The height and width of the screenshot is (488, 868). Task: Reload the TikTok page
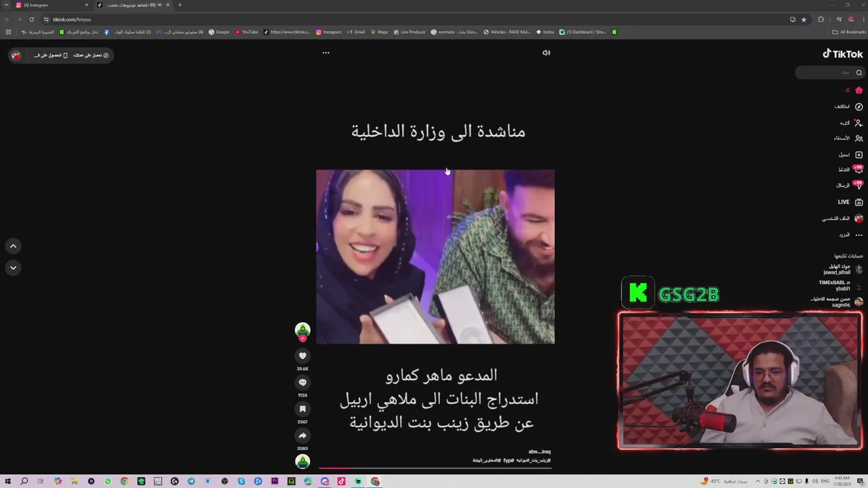click(x=31, y=19)
